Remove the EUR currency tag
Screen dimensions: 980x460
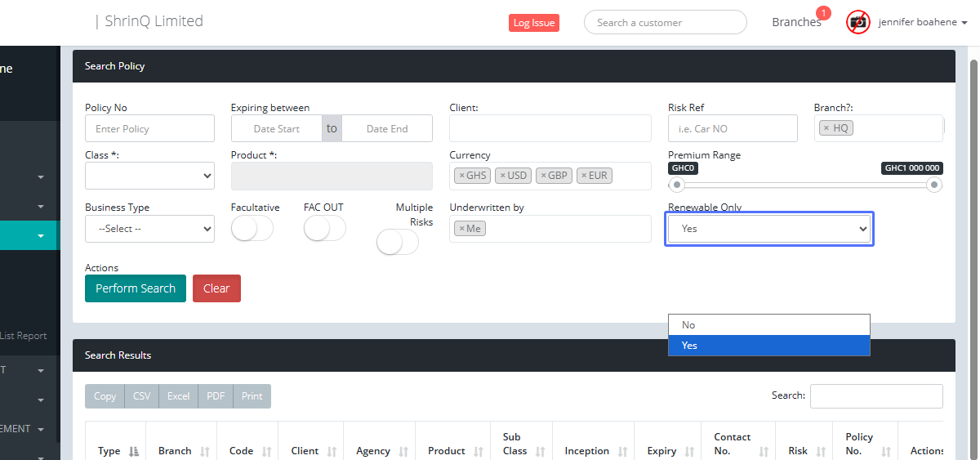coord(584,176)
